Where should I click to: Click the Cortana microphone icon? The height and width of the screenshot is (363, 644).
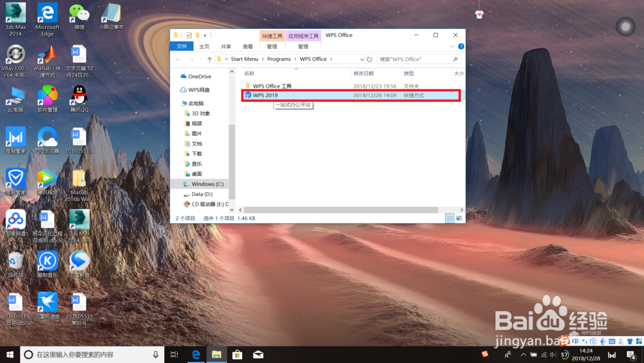click(156, 355)
